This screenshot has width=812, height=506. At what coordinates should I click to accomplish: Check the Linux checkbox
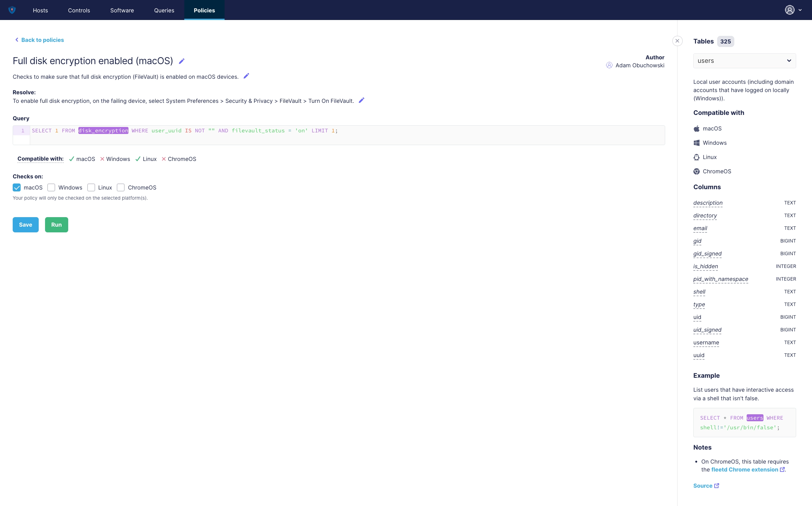pos(91,187)
